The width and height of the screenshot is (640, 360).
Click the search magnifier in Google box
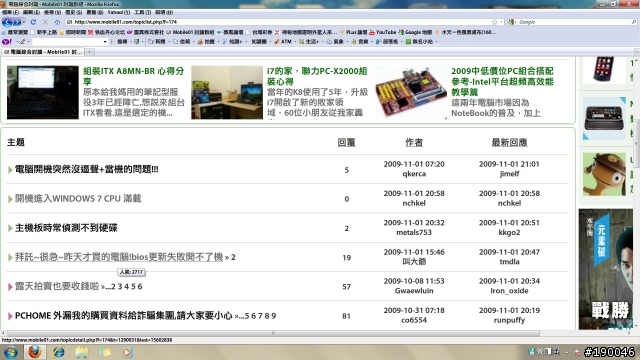[633, 22]
